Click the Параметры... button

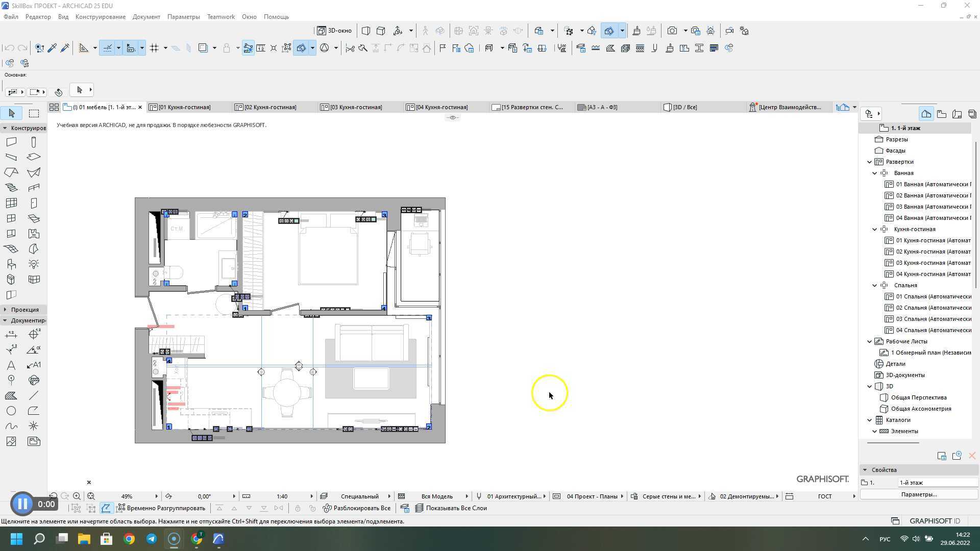click(919, 494)
